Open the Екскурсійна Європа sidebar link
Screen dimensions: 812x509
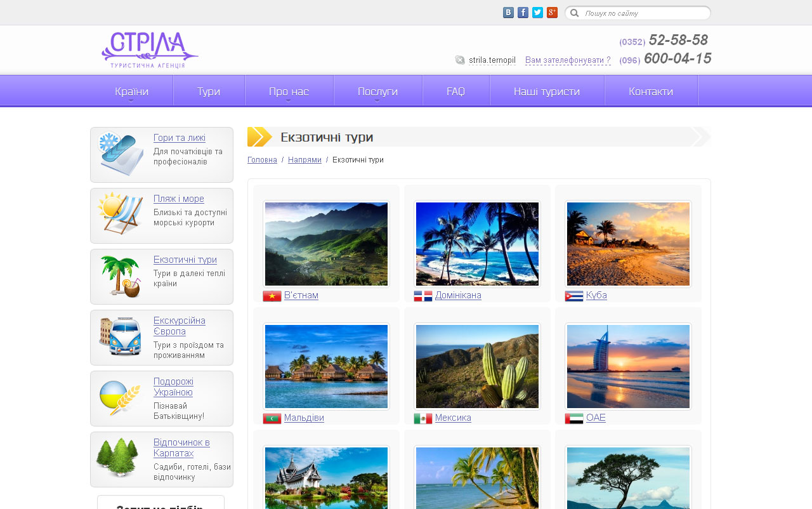pos(180,326)
